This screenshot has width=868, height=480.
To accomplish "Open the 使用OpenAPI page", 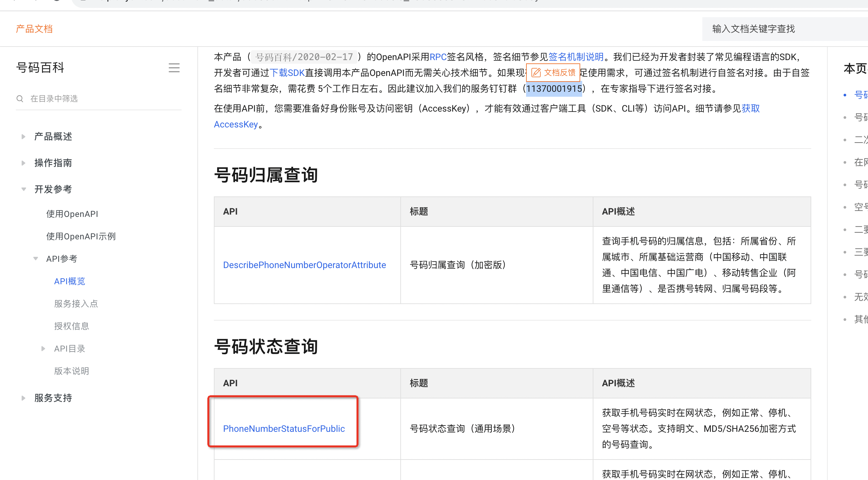I will (x=72, y=214).
